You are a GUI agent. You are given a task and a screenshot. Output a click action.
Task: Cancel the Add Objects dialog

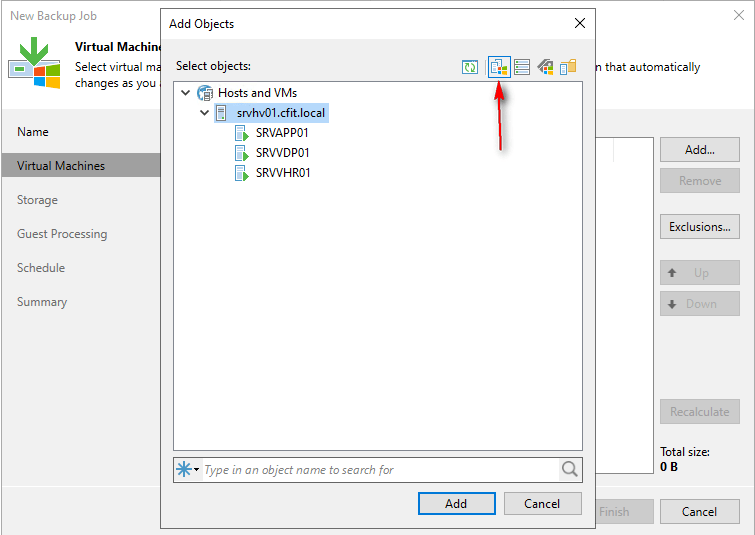pyautogui.click(x=542, y=503)
